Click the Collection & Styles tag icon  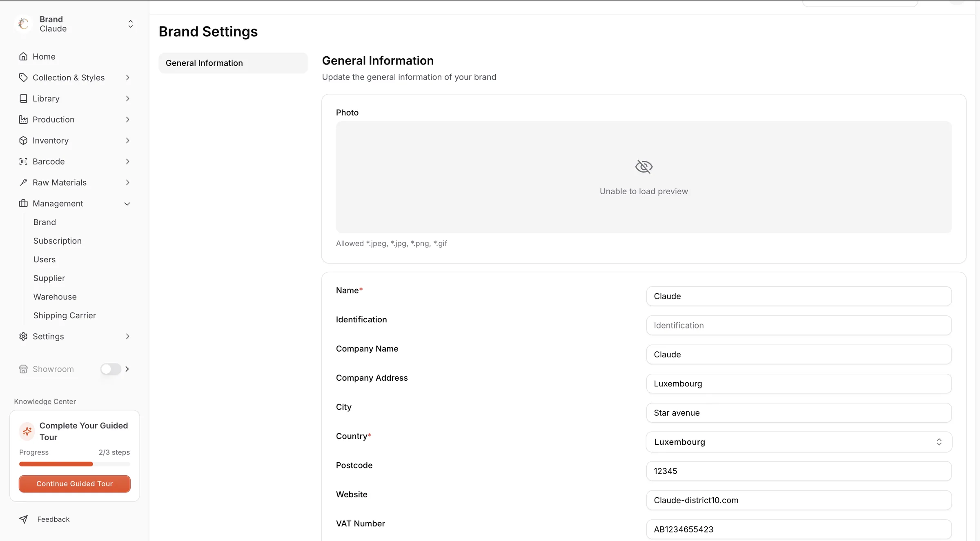point(23,78)
